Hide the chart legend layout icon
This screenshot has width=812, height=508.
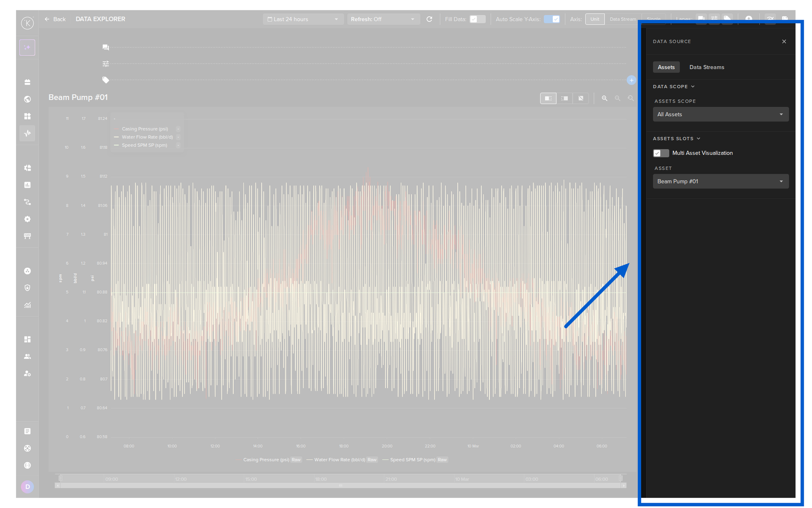[581, 98]
